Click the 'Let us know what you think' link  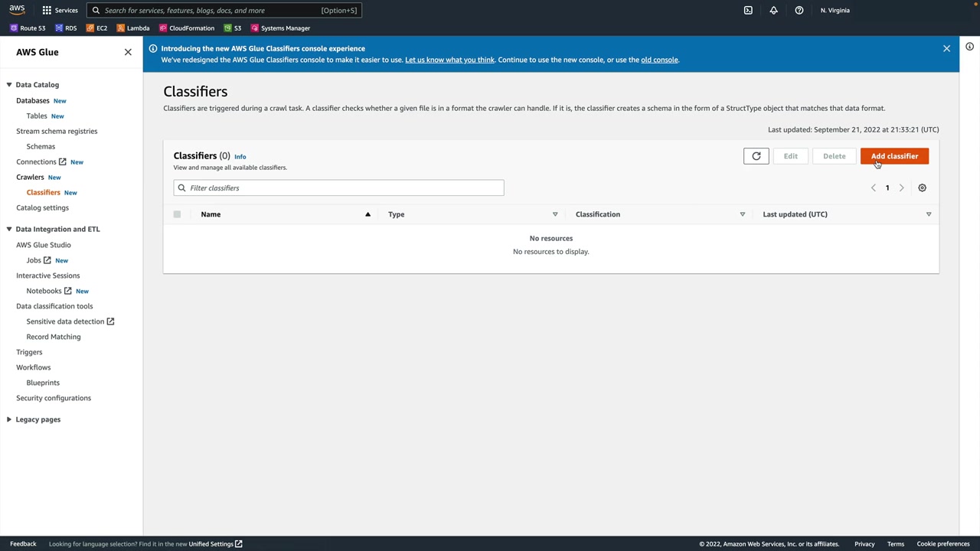pos(449,60)
